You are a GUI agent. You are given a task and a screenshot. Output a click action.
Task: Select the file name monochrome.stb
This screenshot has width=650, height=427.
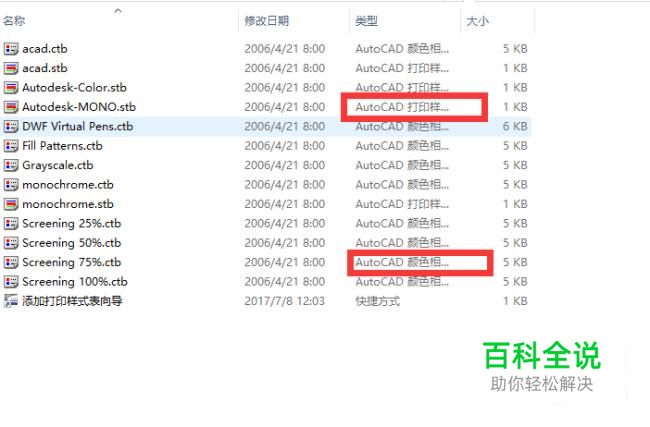(x=68, y=204)
